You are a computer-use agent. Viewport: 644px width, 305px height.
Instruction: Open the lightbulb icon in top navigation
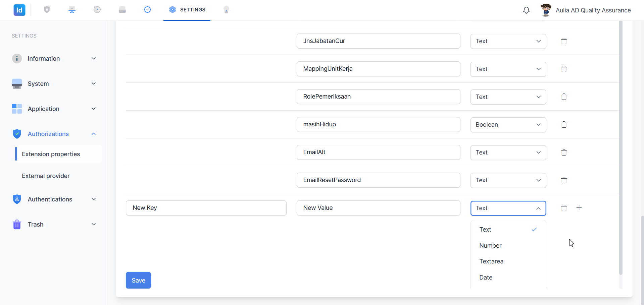[227, 10]
